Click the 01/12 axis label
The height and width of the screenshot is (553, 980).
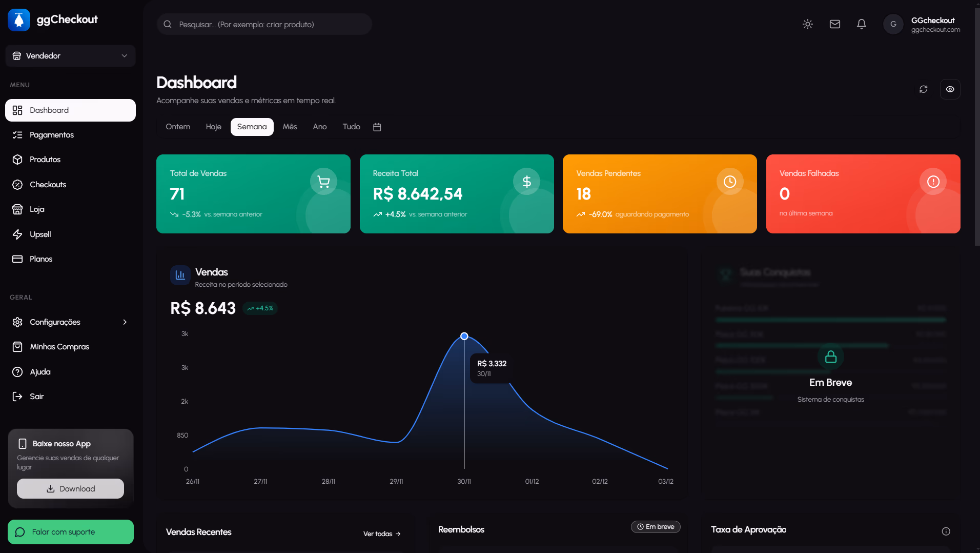tap(532, 482)
